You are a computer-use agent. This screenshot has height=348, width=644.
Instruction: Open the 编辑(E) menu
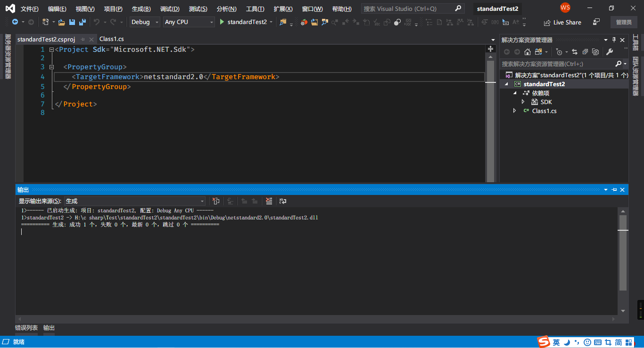[x=57, y=9]
